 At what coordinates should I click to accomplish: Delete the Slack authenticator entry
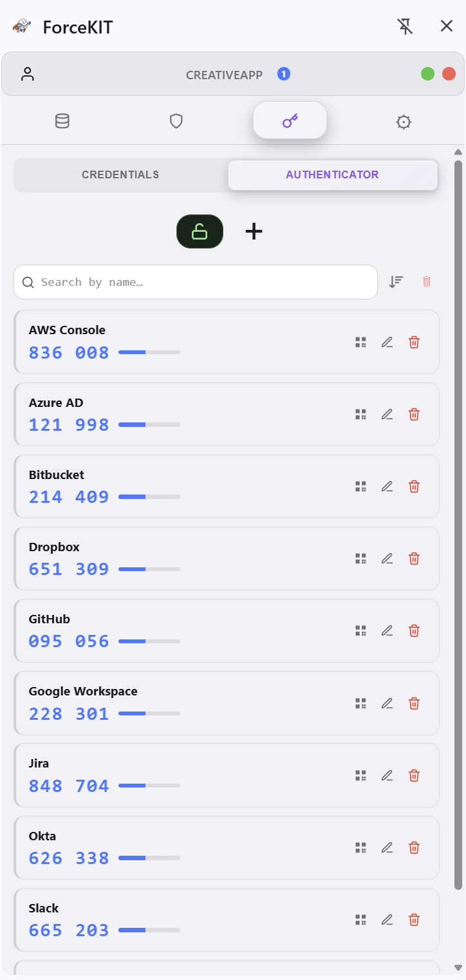click(415, 919)
